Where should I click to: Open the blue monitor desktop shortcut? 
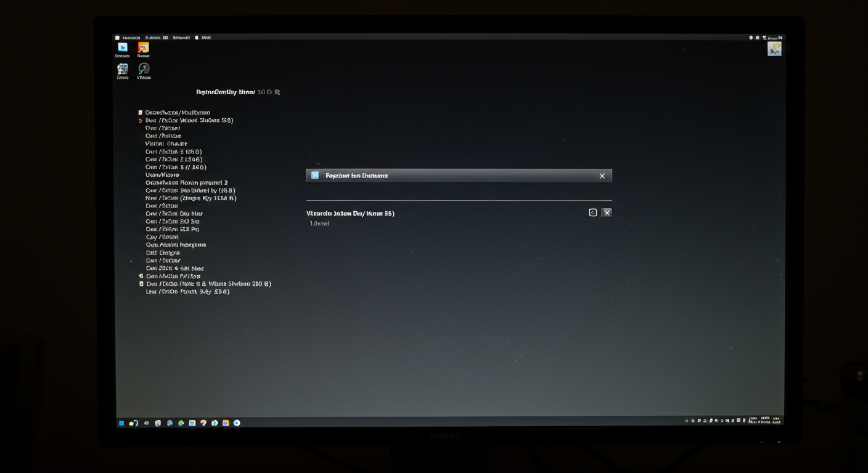pos(123,47)
